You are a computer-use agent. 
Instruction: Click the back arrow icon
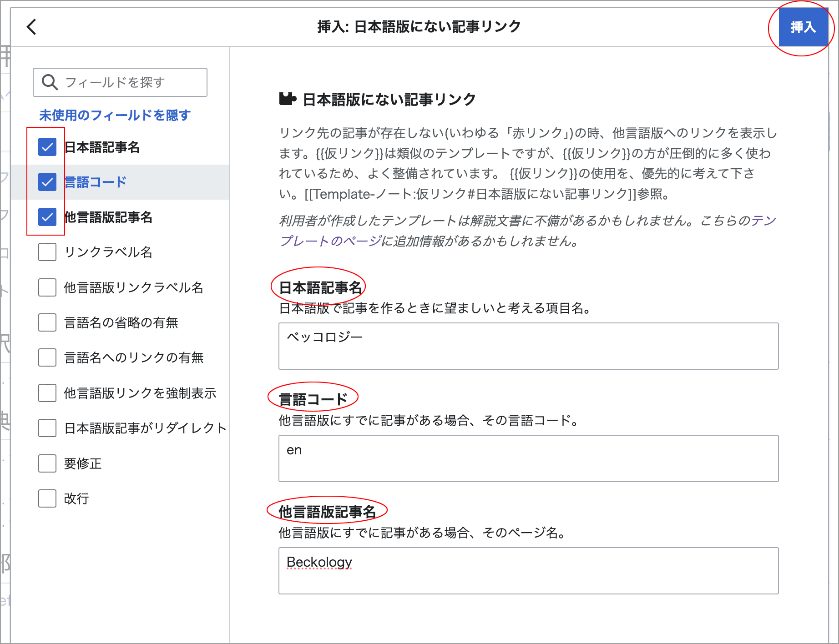(31, 27)
